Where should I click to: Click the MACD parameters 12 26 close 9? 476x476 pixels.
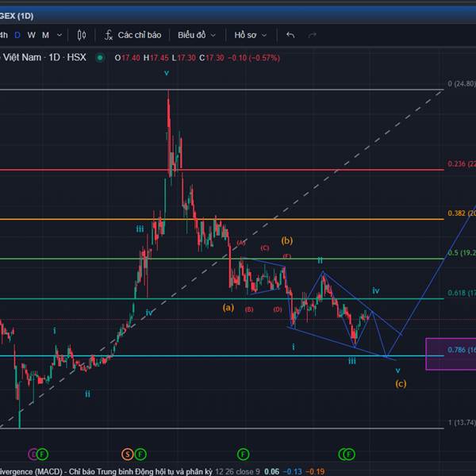tap(237, 472)
